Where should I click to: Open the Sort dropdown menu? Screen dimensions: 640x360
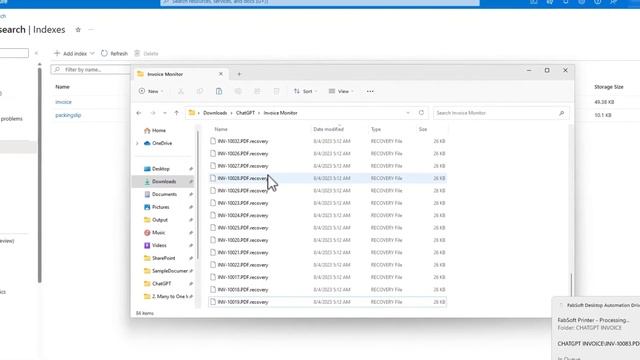click(305, 91)
